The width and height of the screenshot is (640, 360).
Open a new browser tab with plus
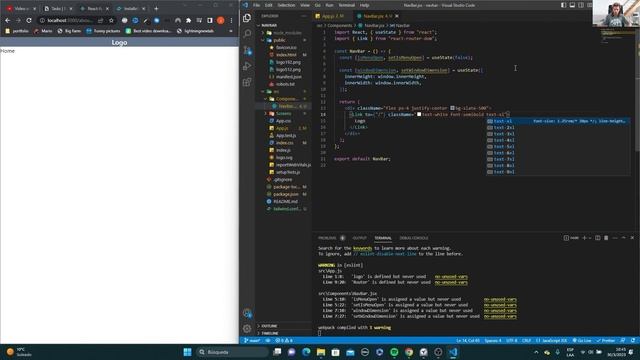(156, 8)
